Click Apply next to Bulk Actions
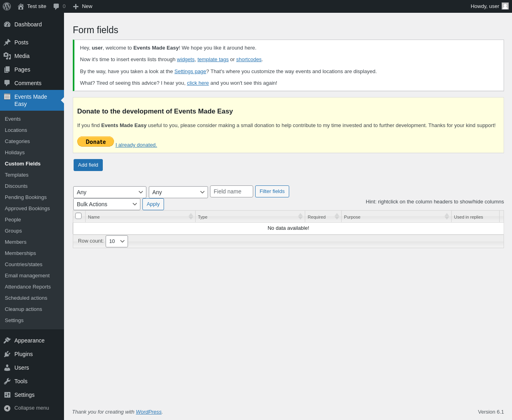The height and width of the screenshot is (420, 512). (x=153, y=204)
